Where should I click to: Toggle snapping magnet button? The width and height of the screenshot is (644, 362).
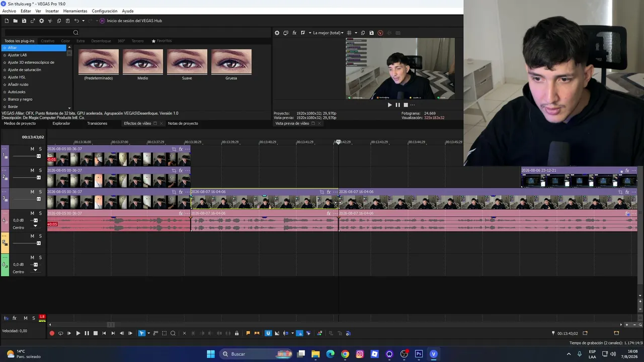click(x=268, y=333)
